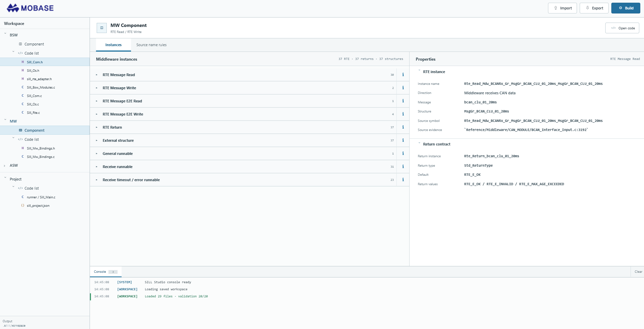Start a build with the Build button
This screenshot has width=644, height=329.
point(626,8)
